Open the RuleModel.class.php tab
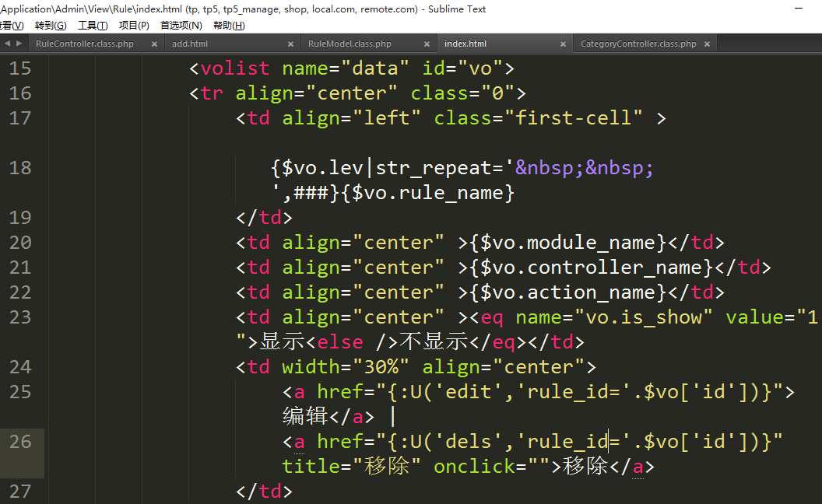Viewport: 822px width, 504px height. (x=350, y=44)
